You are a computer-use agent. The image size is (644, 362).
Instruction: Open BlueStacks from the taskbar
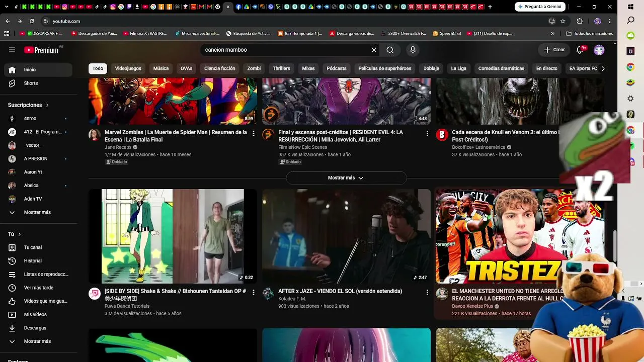[631, 82]
